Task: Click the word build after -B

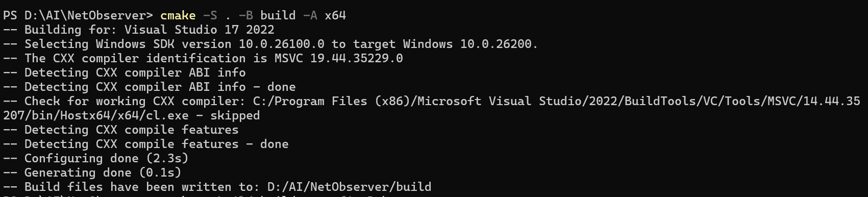Action: tap(278, 15)
